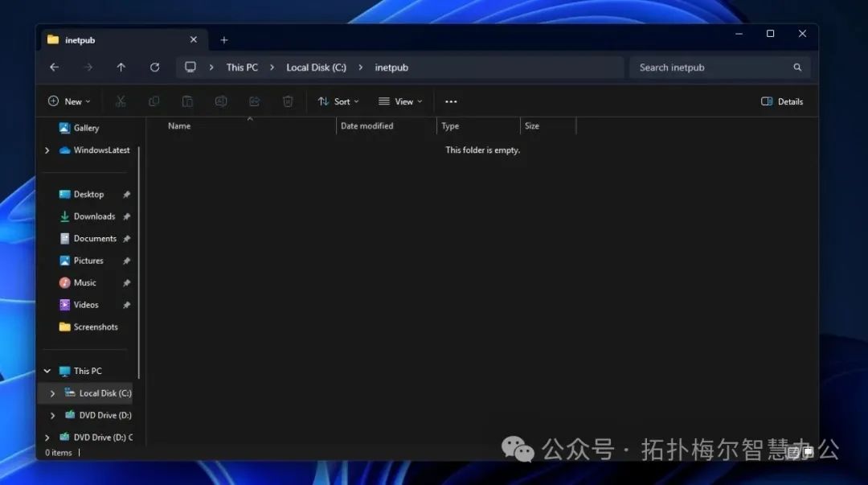This screenshot has width=868, height=485.
Task: Expand the Local Disk (C:) tree node
Action: (52, 393)
